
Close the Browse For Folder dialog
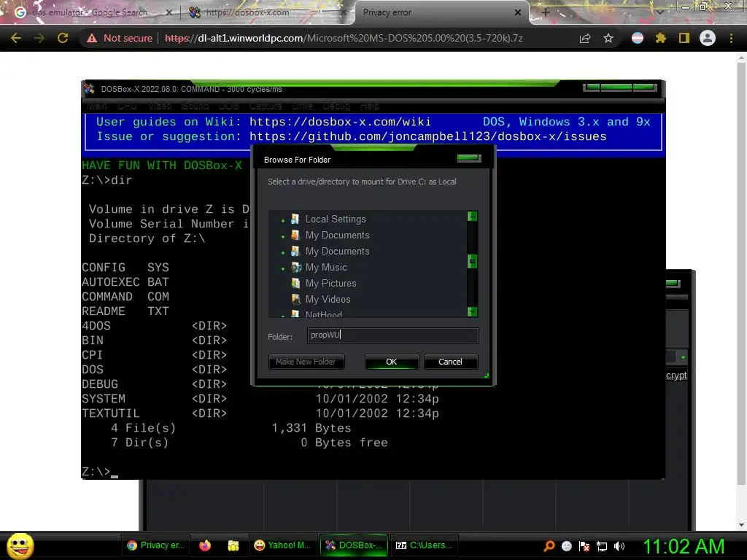(469, 158)
